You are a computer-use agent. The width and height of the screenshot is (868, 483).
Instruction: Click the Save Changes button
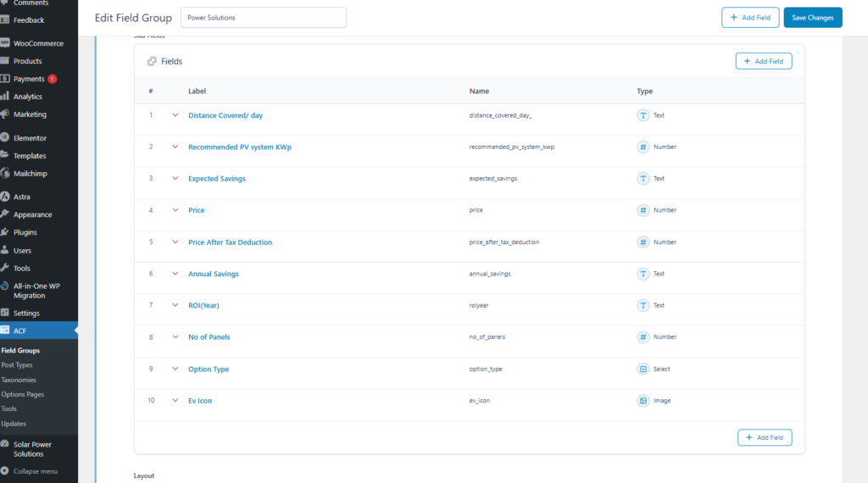tap(813, 18)
